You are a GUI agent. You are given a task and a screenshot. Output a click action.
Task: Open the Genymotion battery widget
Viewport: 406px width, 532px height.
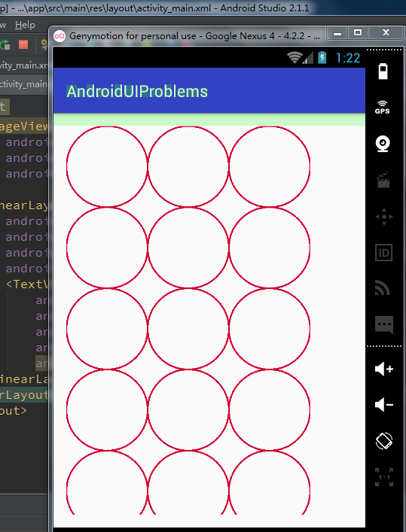tap(383, 71)
